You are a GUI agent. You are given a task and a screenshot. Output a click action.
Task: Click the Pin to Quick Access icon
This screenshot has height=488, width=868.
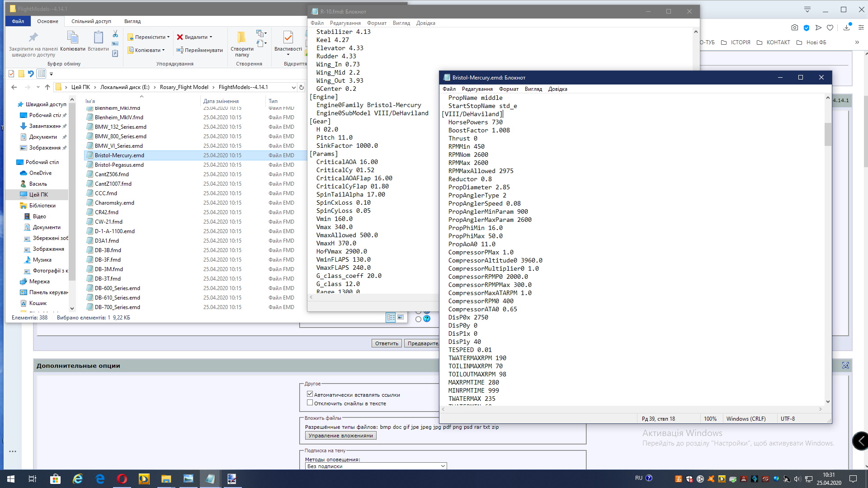[x=33, y=38]
